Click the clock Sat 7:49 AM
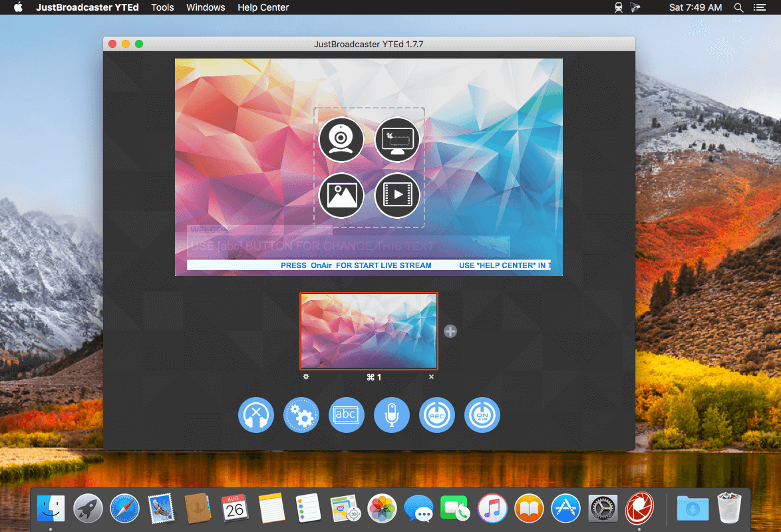 coord(695,7)
